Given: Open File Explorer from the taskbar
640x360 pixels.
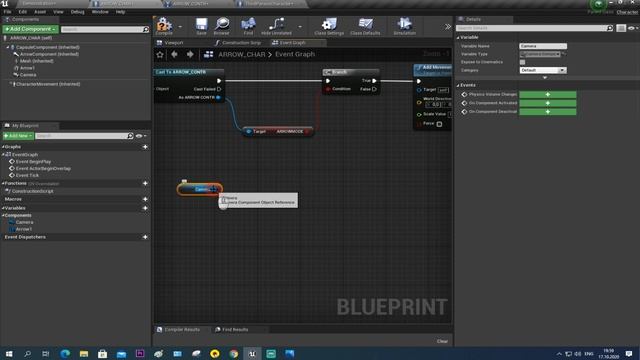Looking at the screenshot, I should [x=84, y=353].
